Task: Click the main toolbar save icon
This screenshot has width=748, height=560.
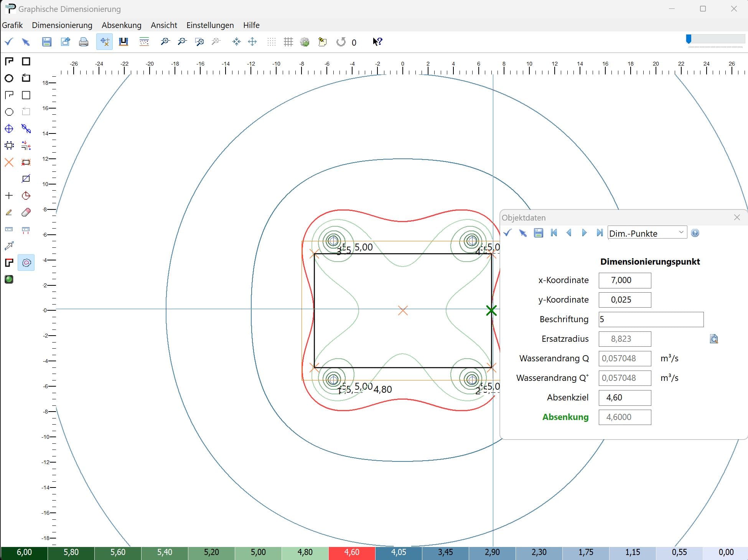Action: [46, 42]
